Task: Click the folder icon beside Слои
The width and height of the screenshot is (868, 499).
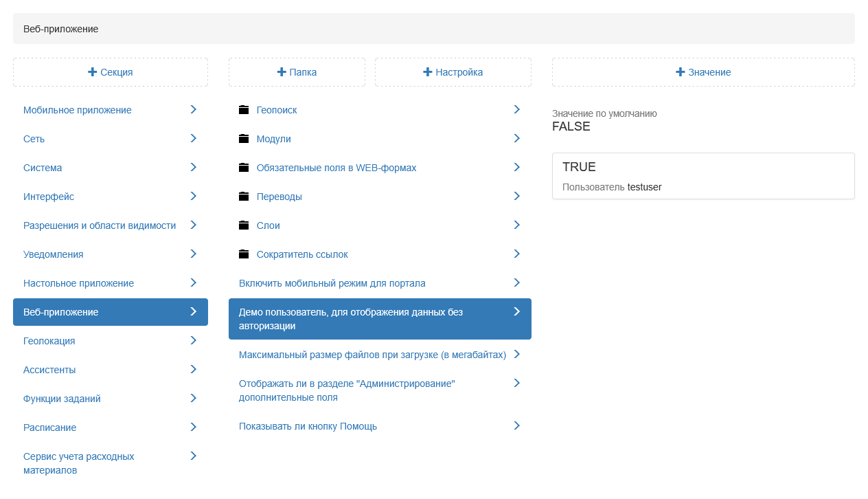Action: pyautogui.click(x=244, y=225)
